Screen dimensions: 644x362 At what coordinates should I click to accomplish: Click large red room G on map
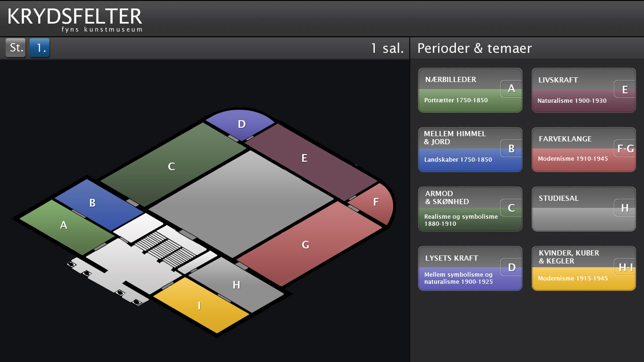click(305, 245)
